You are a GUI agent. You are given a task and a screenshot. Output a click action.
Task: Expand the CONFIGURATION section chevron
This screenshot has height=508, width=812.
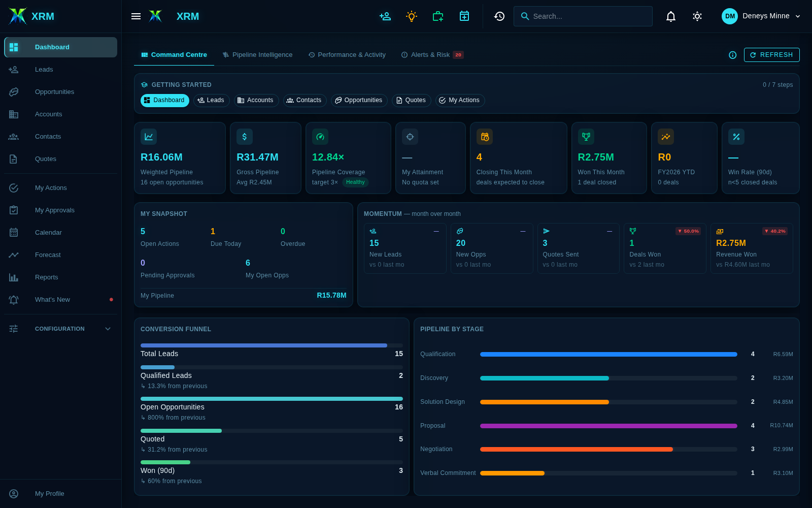108,329
